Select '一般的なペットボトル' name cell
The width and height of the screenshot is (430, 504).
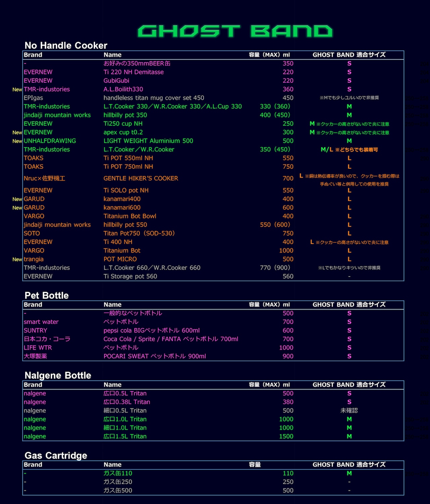click(x=133, y=313)
